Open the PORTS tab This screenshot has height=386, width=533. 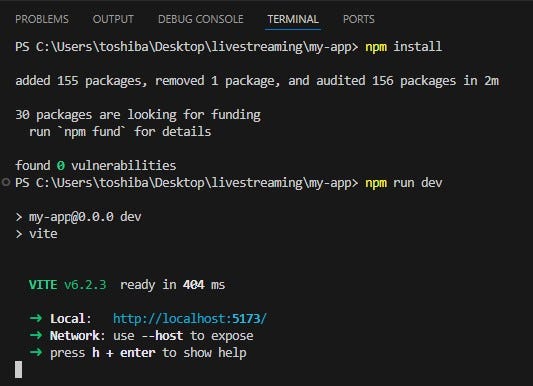tap(359, 19)
